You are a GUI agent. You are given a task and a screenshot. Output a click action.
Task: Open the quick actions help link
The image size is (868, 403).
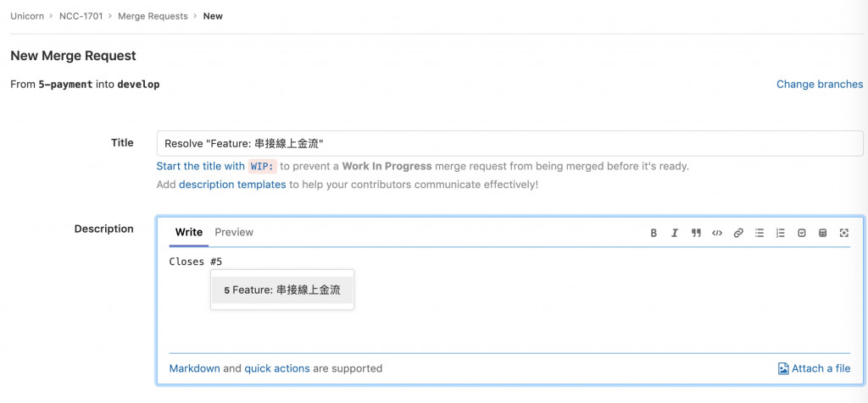click(x=277, y=368)
